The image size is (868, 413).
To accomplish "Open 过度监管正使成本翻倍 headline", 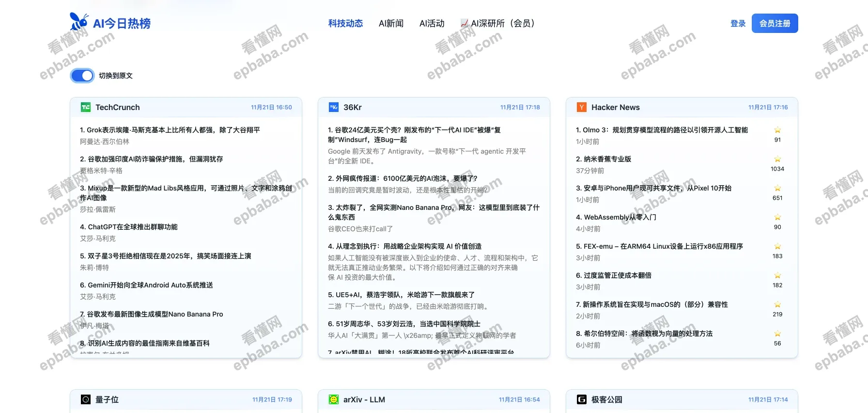I will (x=614, y=275).
